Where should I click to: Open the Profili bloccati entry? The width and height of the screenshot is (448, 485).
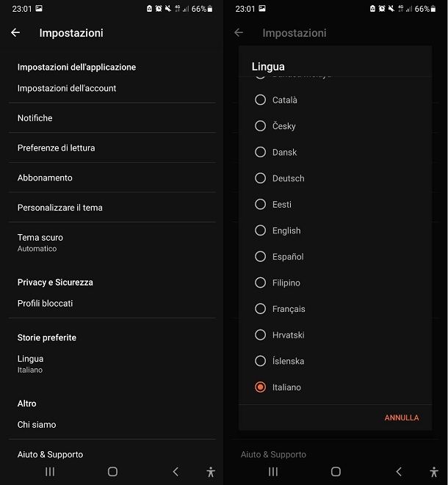pos(112,304)
